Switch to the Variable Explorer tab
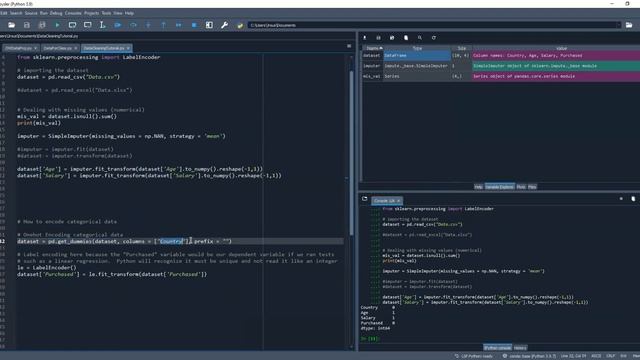Viewport: 640px width, 360px height. click(x=500, y=187)
